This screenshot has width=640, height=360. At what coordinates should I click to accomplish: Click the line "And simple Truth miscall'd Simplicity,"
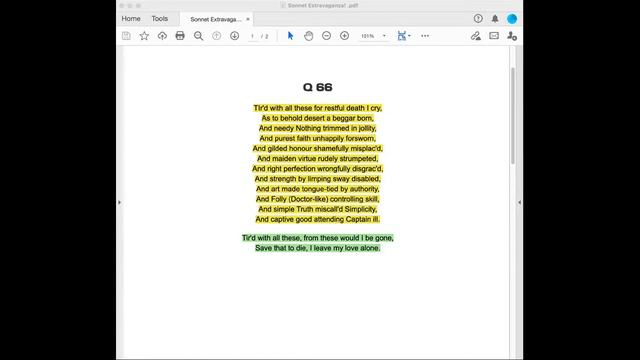318,209
